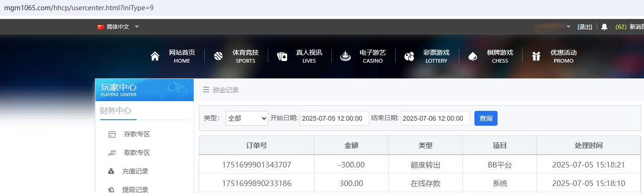This screenshot has width=644, height=193.
Task: Open 优惠活动 PROMO menu
Action: [563, 56]
